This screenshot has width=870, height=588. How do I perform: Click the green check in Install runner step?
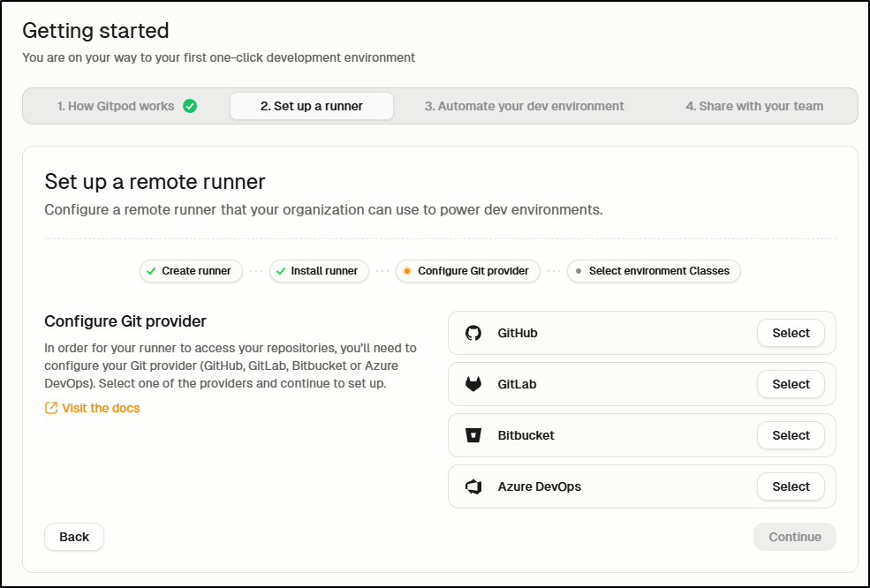[x=281, y=271]
